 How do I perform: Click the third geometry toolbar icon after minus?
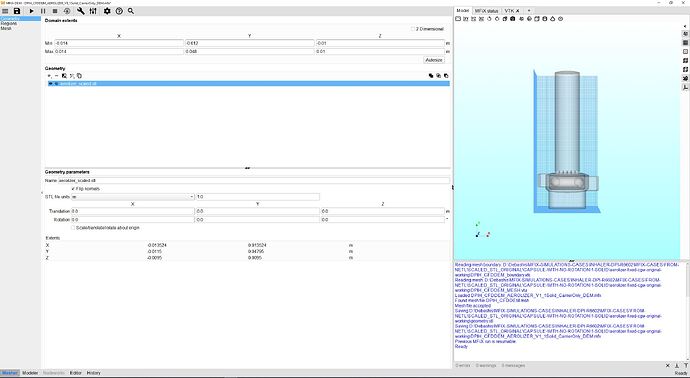pyautogui.click(x=64, y=76)
